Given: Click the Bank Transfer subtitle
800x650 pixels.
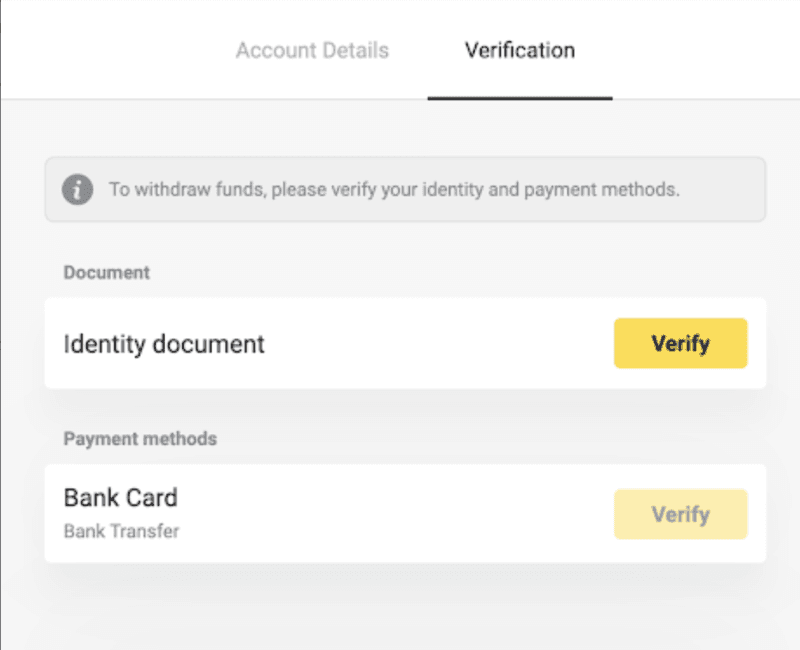Looking at the screenshot, I should tap(121, 531).
